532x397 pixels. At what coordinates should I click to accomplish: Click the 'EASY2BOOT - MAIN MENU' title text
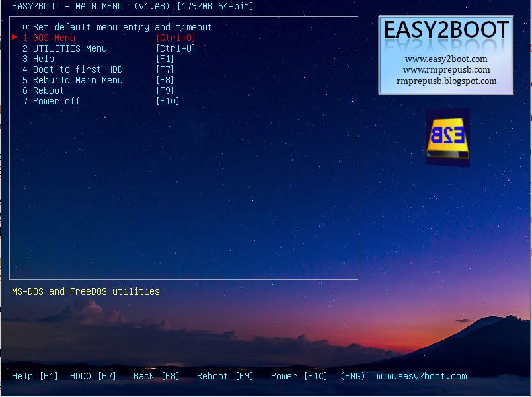pyautogui.click(x=67, y=6)
